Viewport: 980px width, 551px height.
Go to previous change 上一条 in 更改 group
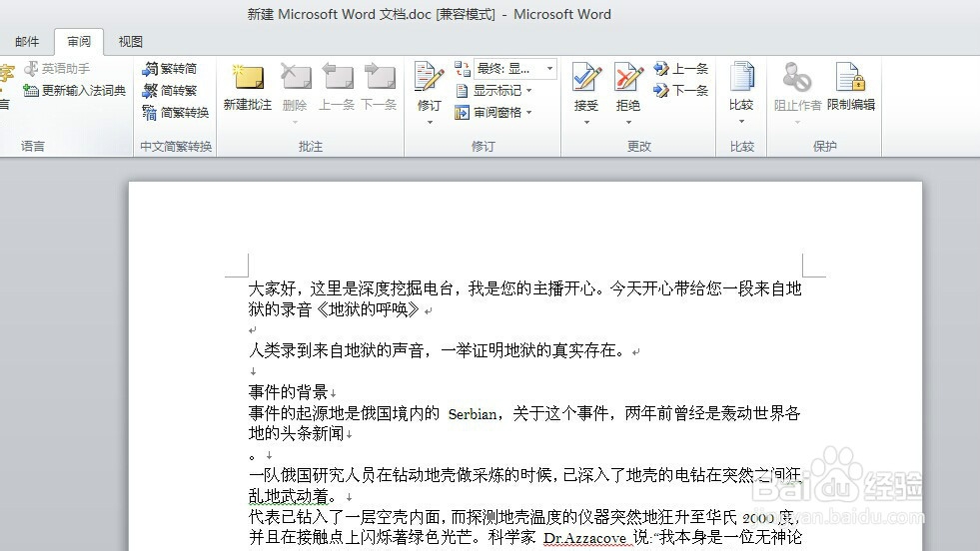point(680,69)
